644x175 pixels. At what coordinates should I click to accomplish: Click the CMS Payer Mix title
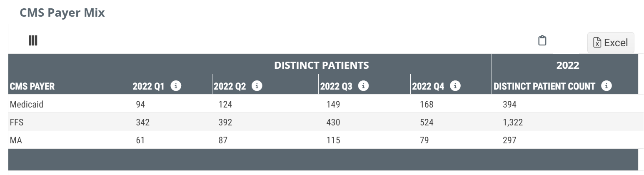point(62,12)
